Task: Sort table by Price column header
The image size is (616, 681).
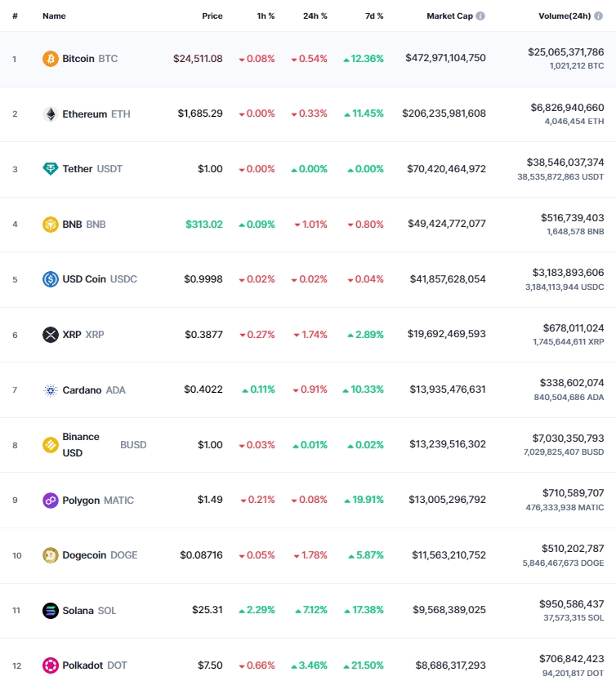Action: [212, 16]
